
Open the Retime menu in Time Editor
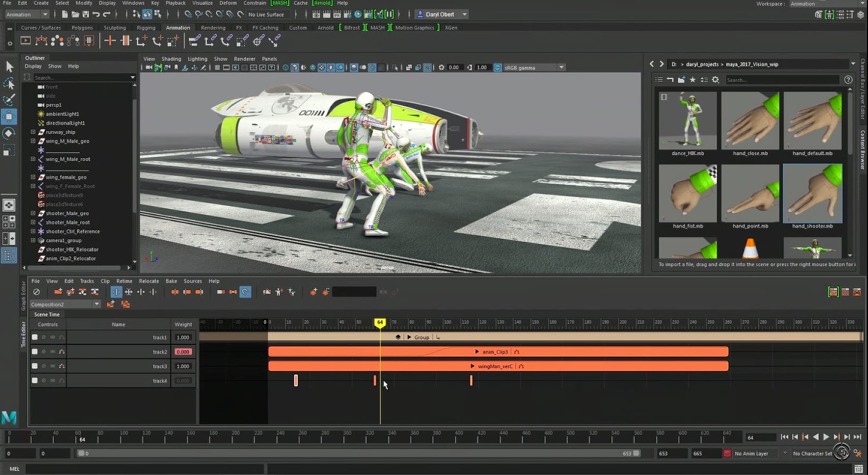coord(124,281)
